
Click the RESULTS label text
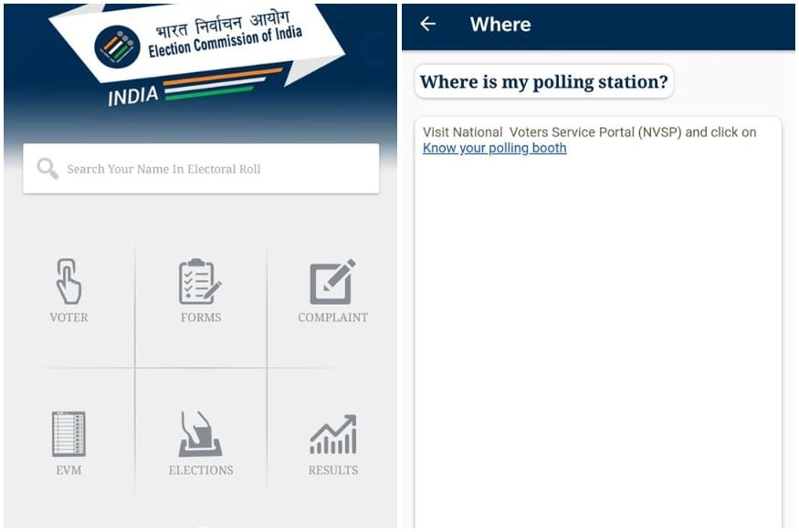332,470
